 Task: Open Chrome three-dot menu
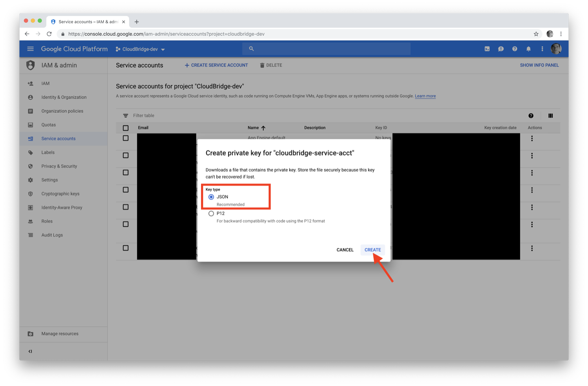pyautogui.click(x=561, y=34)
